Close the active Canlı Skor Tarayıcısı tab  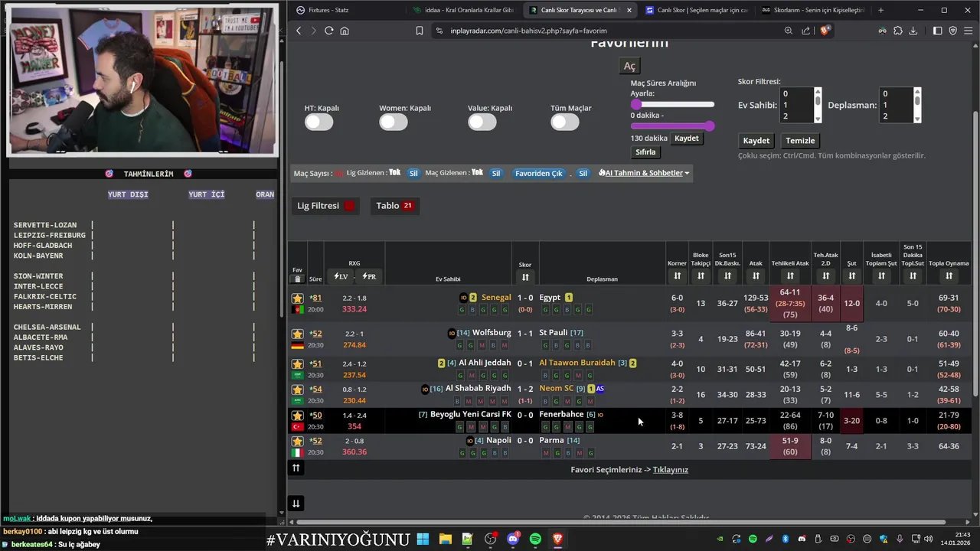tap(629, 10)
